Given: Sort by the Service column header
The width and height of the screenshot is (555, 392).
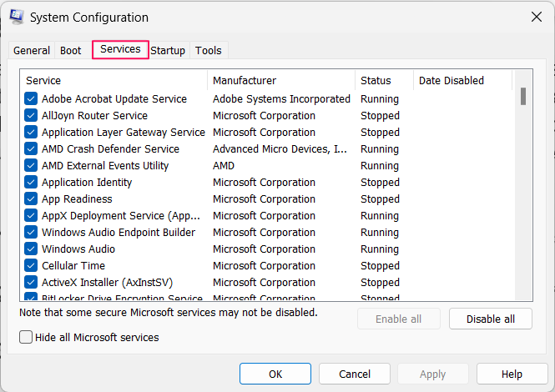Looking at the screenshot, I should pyautogui.click(x=114, y=80).
